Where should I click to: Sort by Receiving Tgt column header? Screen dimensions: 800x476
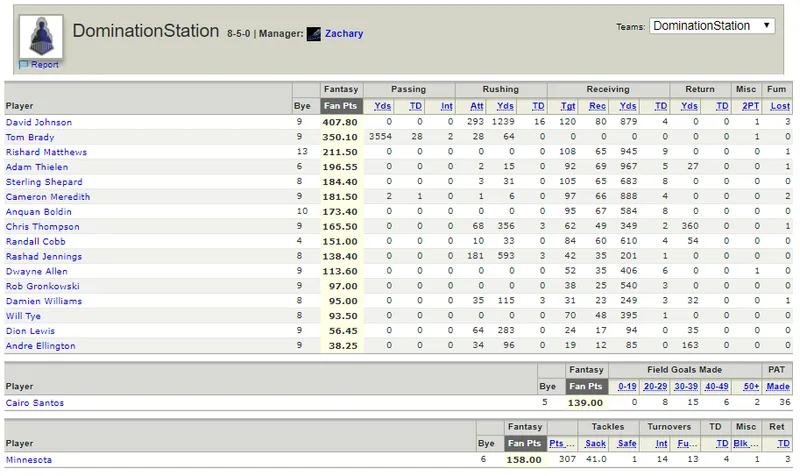[x=568, y=106]
